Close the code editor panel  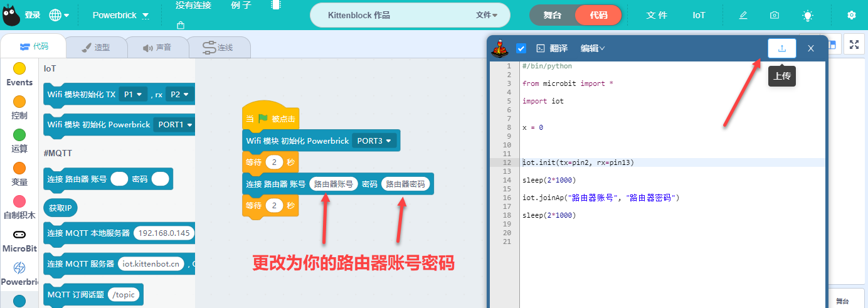tap(810, 48)
